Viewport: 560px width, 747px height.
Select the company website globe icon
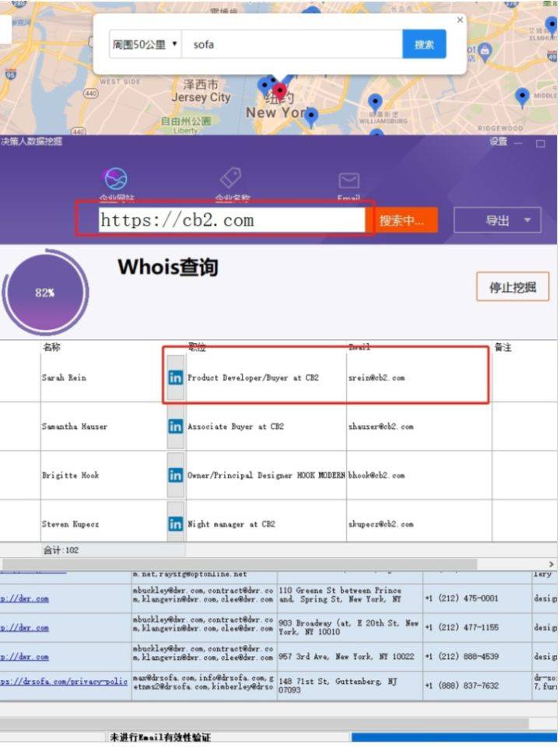(x=116, y=180)
